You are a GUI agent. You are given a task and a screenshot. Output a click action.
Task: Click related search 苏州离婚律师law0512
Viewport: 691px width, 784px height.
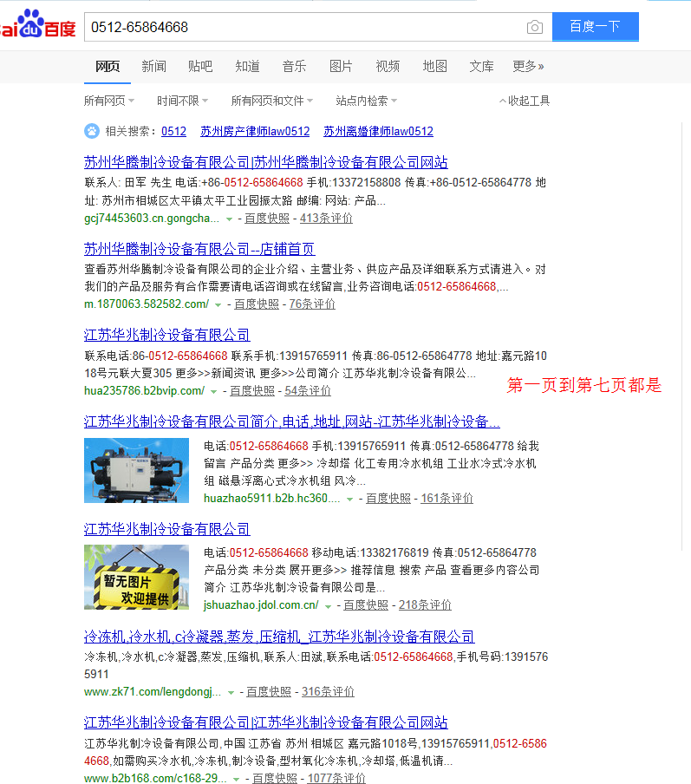(379, 132)
